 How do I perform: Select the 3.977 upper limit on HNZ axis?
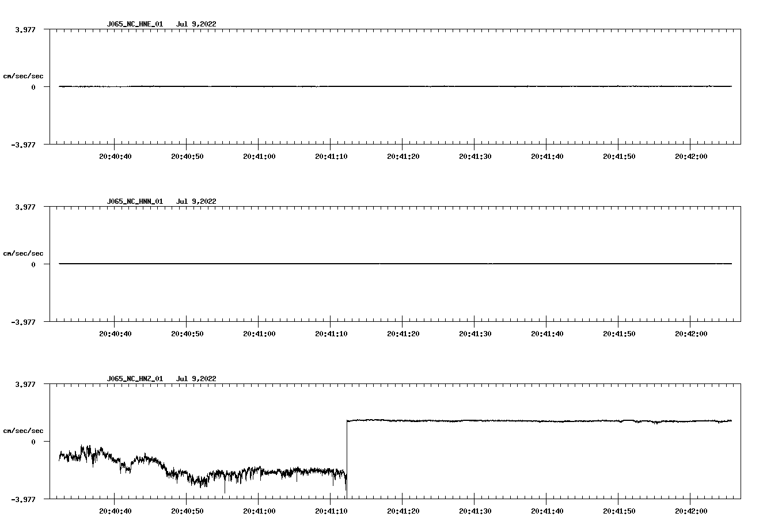click(x=25, y=384)
